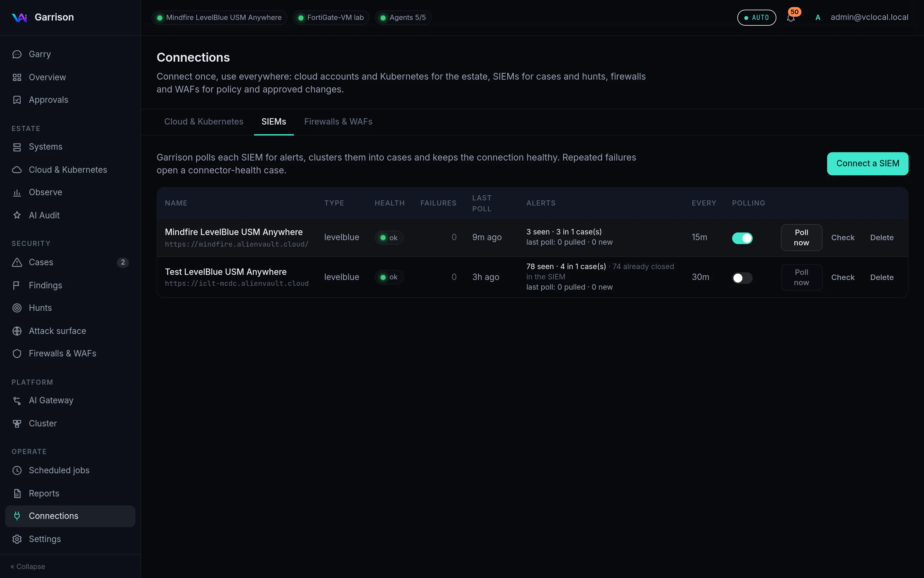
Task: Open the Settings gear icon
Action: (x=17, y=539)
